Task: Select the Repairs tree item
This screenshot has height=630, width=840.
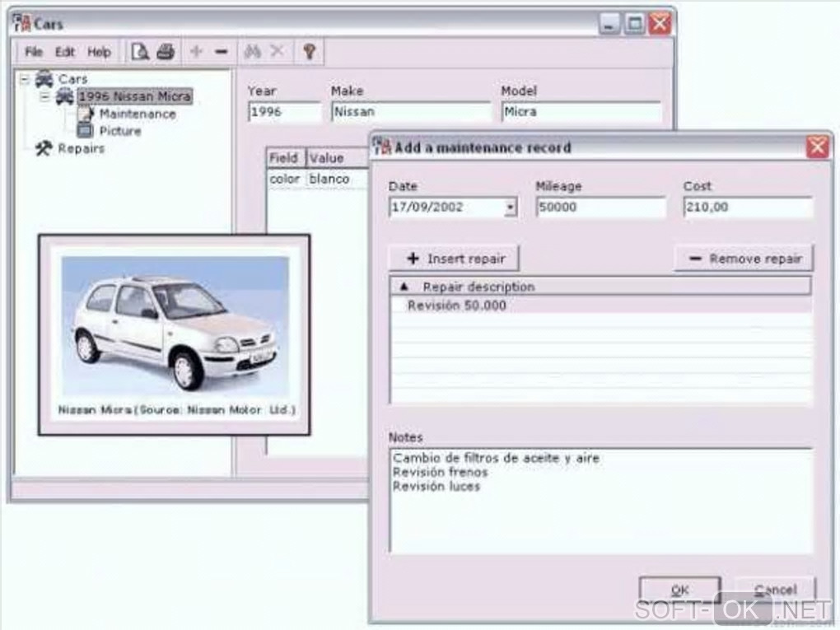Action: point(81,148)
